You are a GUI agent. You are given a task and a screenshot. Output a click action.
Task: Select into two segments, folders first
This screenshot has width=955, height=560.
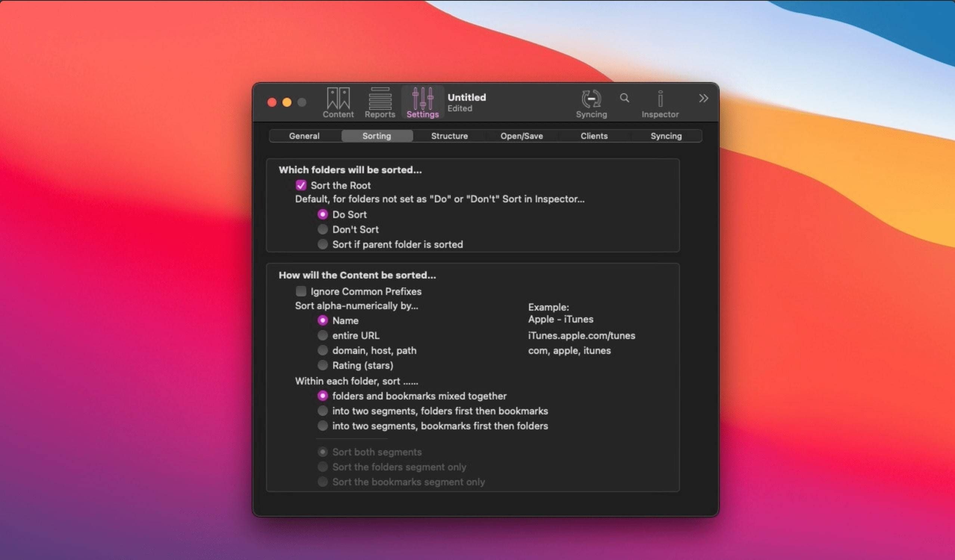(324, 411)
